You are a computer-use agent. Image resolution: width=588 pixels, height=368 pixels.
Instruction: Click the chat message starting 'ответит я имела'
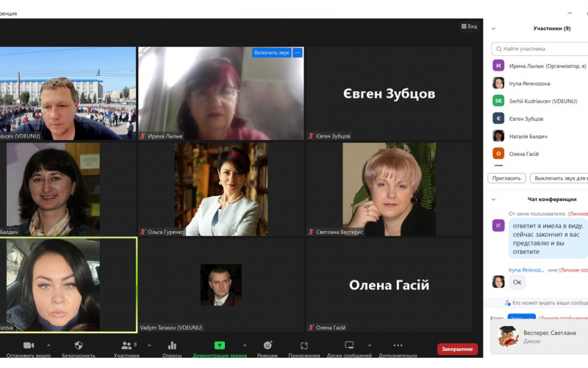pyautogui.click(x=548, y=238)
